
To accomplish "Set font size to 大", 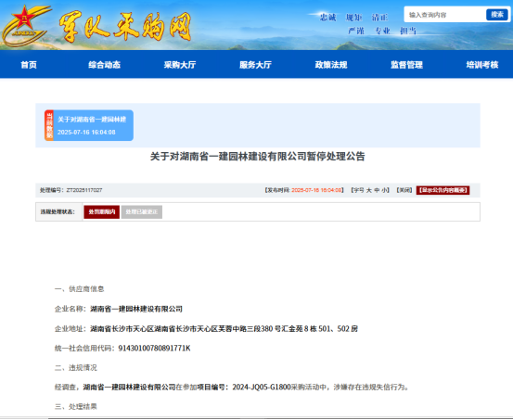I will pyautogui.click(x=368, y=190).
